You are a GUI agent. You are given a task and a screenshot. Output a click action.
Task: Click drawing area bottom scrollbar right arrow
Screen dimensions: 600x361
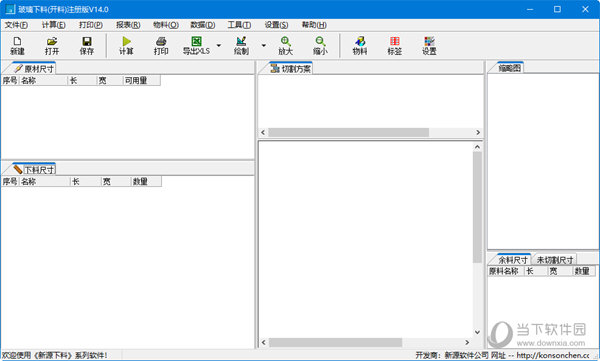tap(467, 342)
